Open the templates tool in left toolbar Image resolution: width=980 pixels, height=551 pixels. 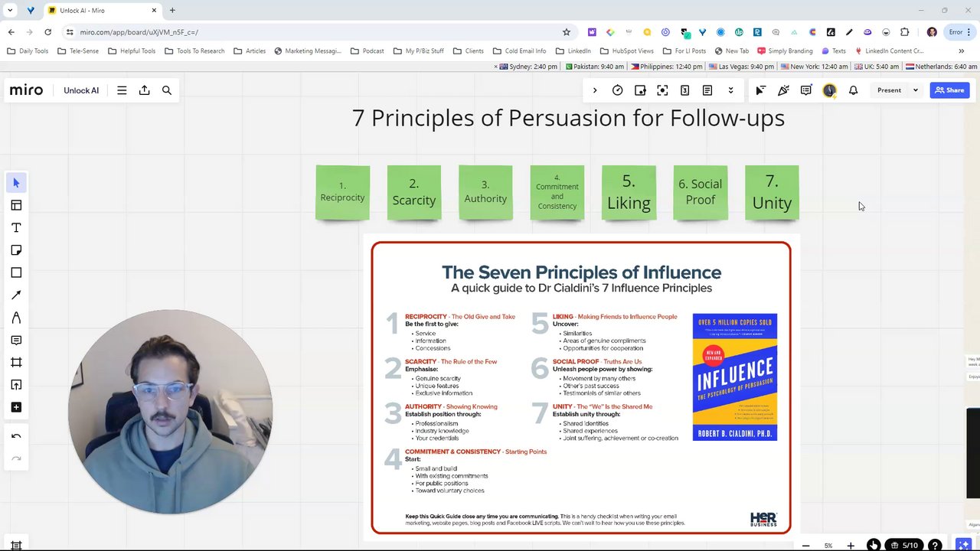tap(16, 205)
